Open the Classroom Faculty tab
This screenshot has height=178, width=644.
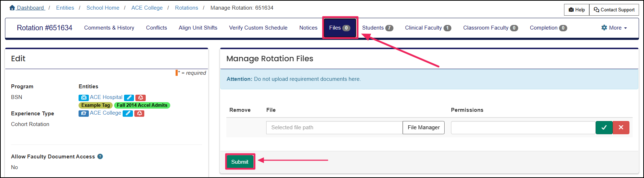(490, 28)
